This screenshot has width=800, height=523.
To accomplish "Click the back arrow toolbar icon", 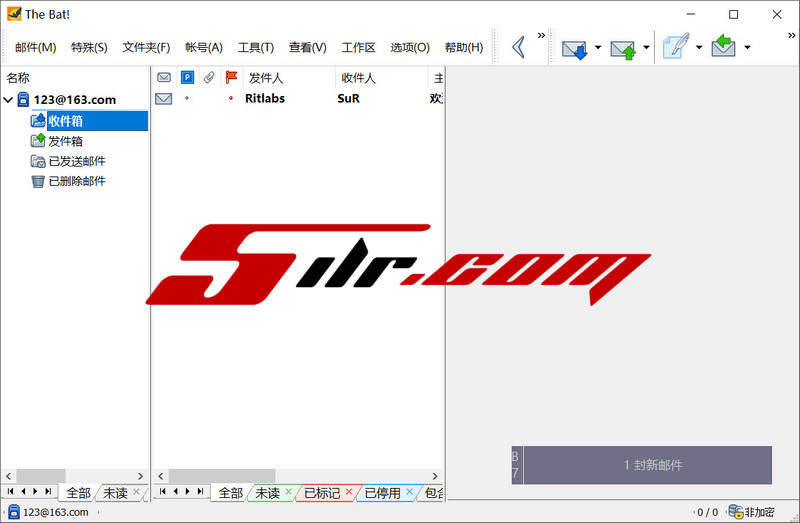I will click(518, 47).
